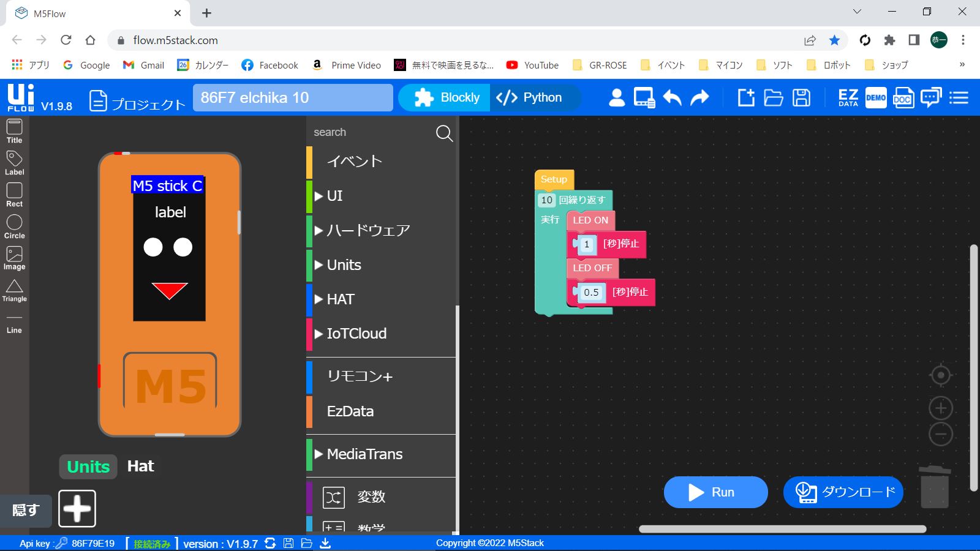Expand the IoTCloud category

[x=356, y=334]
